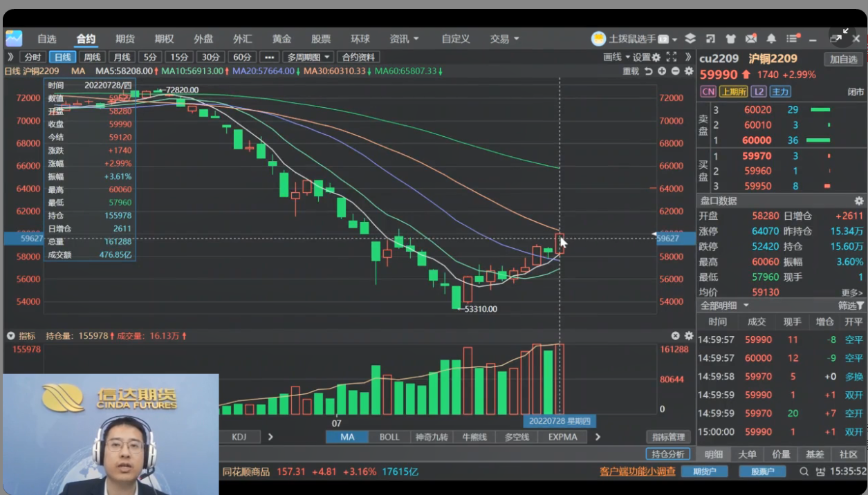The image size is (868, 495).
Task: Open the search magnifier in status bar
Action: [804, 471]
